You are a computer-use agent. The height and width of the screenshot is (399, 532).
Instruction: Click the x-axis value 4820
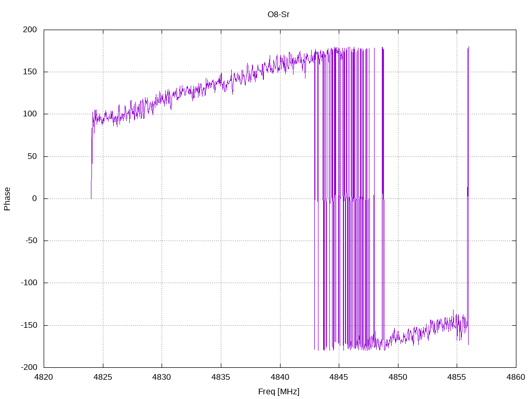pyautogui.click(x=44, y=377)
